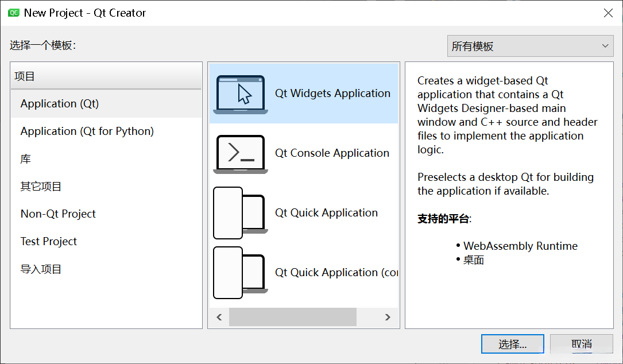This screenshot has width=623, height=364.
Task: Select the 库 category
Action: [106, 159]
